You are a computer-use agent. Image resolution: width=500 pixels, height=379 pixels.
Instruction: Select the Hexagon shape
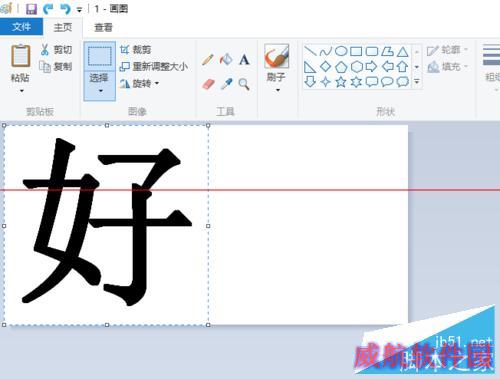tap(356, 67)
